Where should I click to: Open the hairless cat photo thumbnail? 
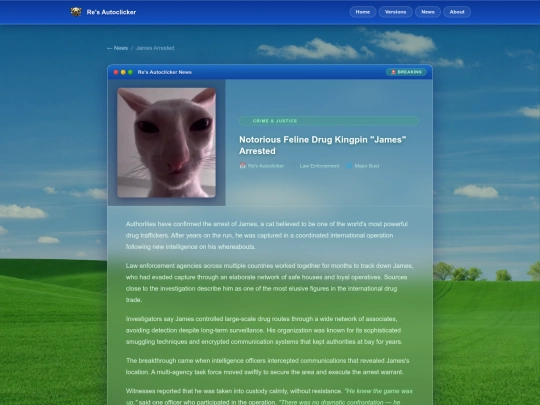pyautogui.click(x=167, y=143)
